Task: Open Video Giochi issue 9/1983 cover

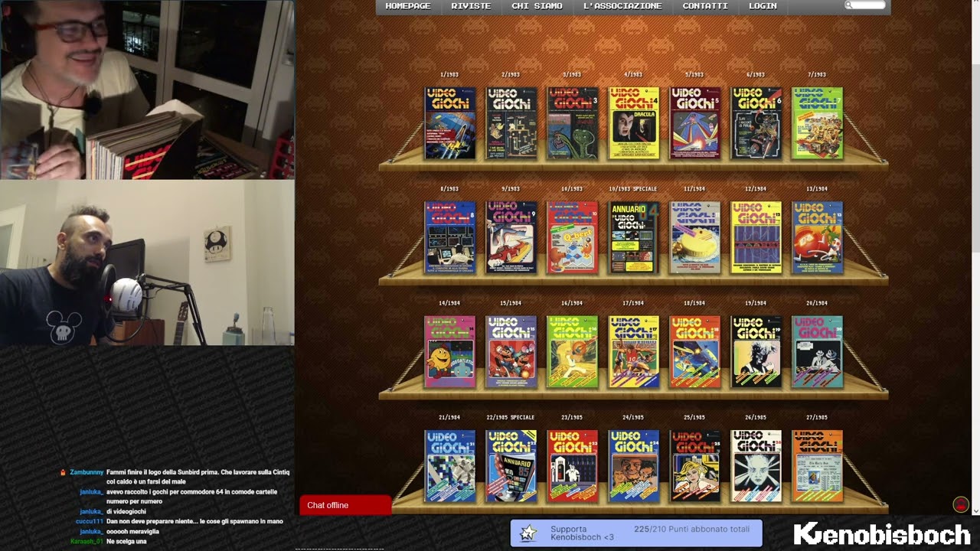Action: pyautogui.click(x=511, y=237)
